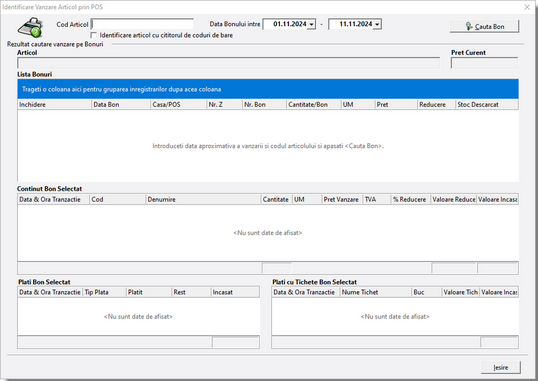This screenshot has height=381, width=538.
Task: Open the start date 01.11.2024 dropdown
Action: pos(312,24)
